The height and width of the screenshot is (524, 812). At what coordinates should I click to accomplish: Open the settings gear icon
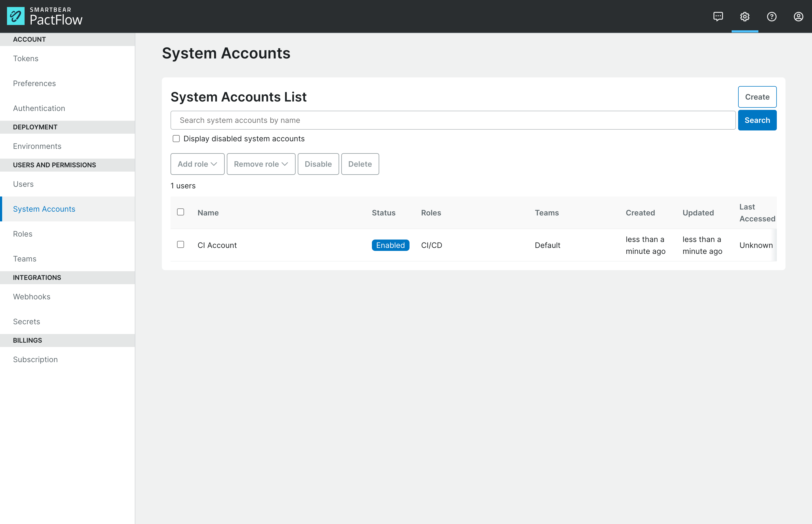tap(745, 16)
